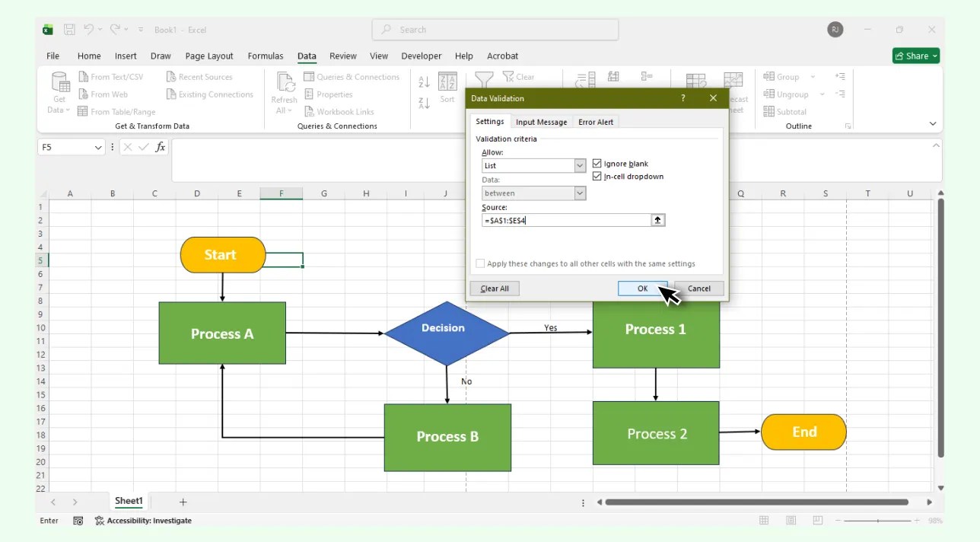Switch to Page Break Preview icon
Image resolution: width=980 pixels, height=542 pixels.
pyautogui.click(x=818, y=521)
